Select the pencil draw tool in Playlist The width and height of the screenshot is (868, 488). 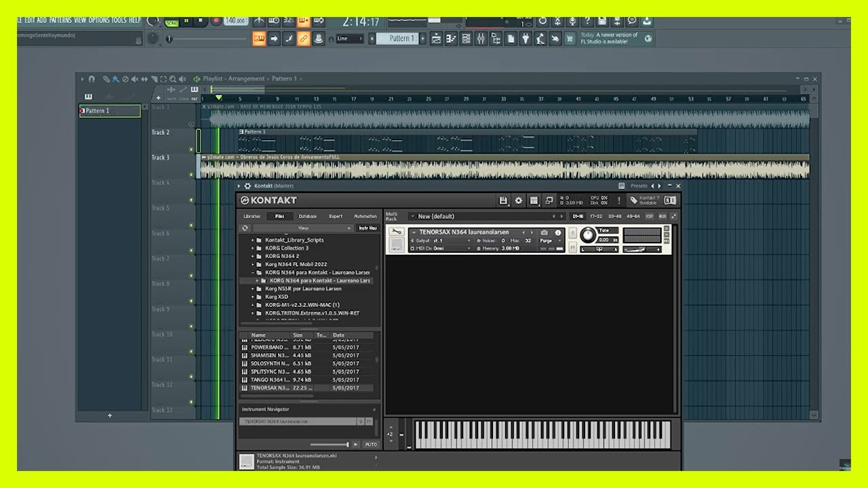[x=106, y=79]
